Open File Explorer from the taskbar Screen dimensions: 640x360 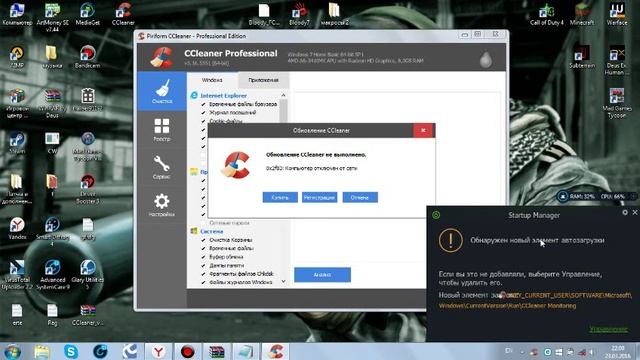tap(42, 351)
